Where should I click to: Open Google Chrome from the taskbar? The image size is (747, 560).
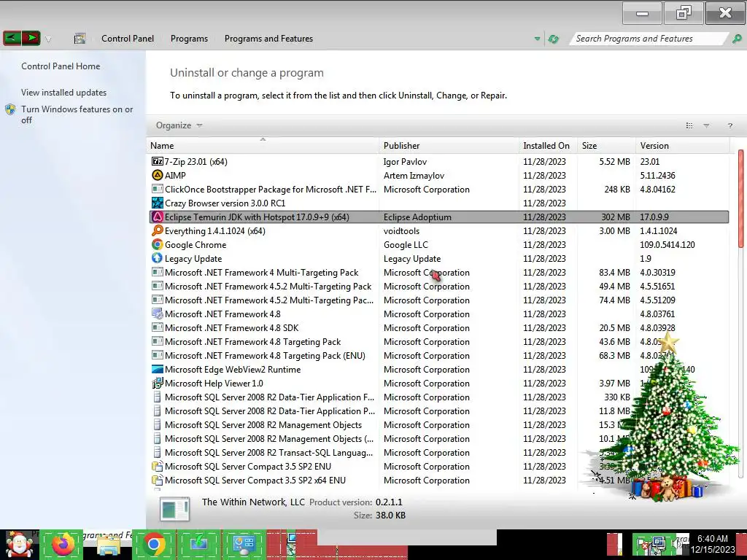point(153,544)
